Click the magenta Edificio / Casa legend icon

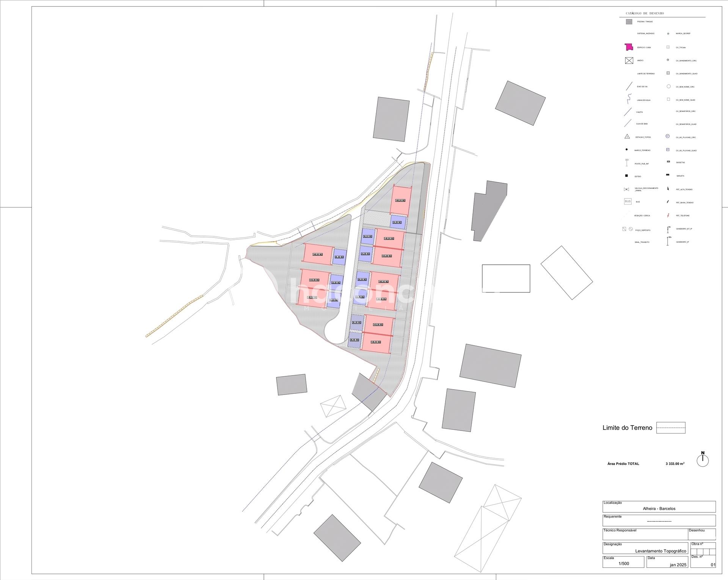click(629, 47)
